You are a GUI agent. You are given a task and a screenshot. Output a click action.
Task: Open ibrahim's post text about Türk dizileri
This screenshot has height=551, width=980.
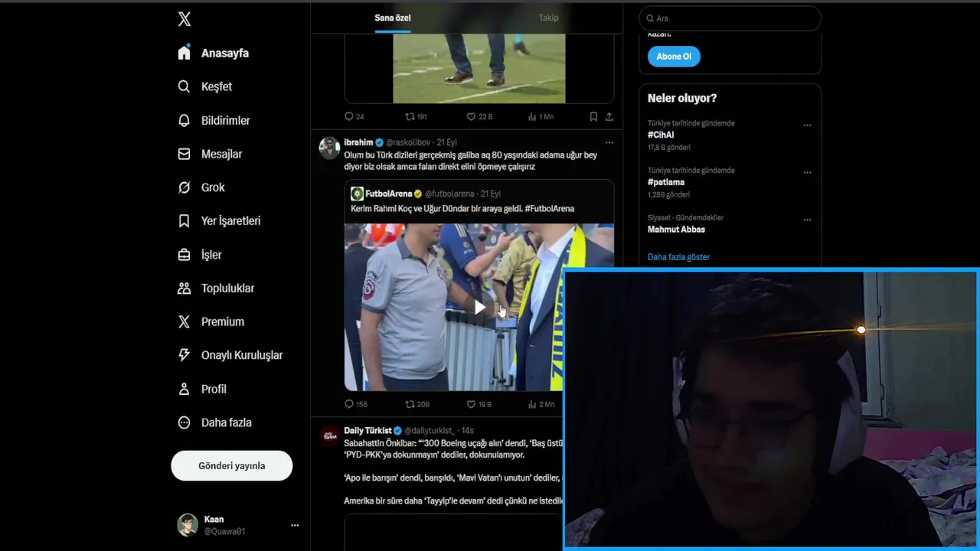tap(470, 161)
